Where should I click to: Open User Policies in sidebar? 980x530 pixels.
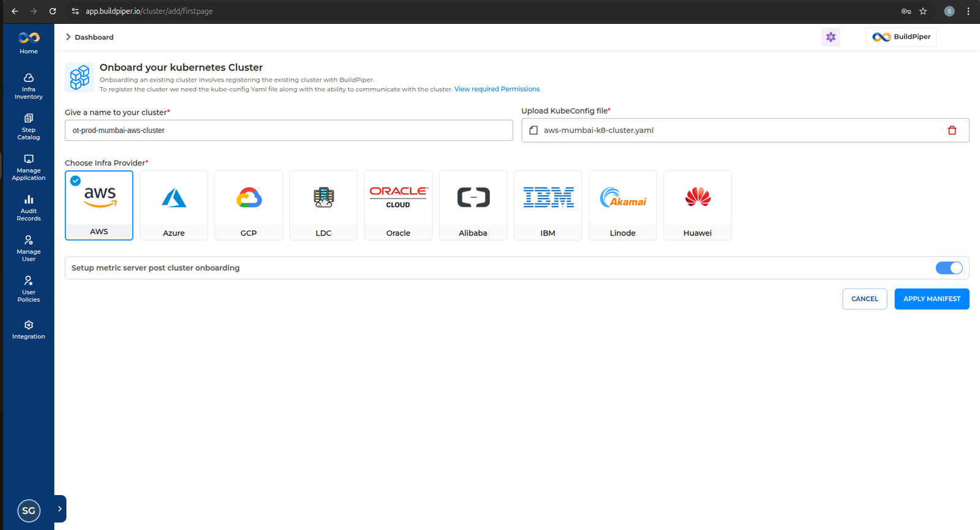pyautogui.click(x=29, y=289)
